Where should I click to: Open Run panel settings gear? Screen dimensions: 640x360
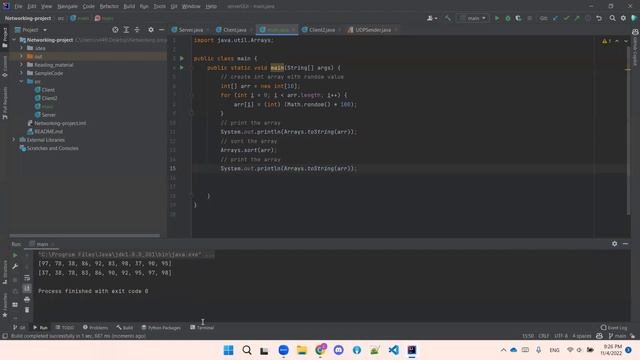615,244
